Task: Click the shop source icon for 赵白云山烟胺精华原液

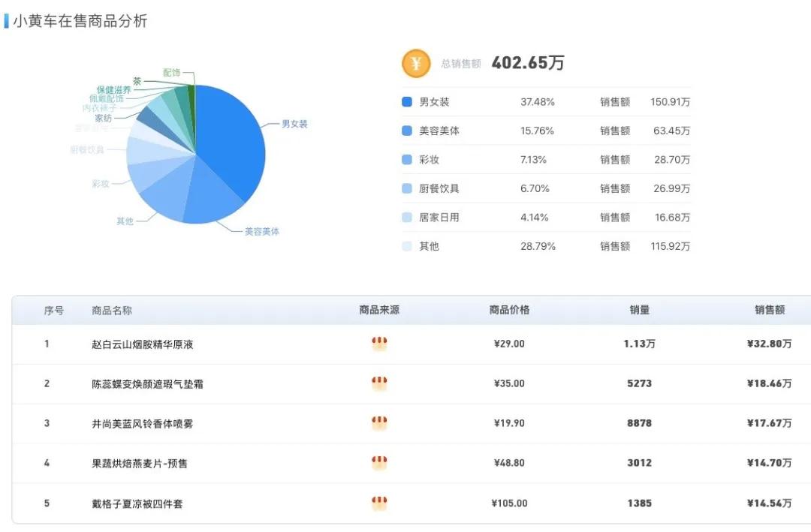Action: [x=379, y=343]
